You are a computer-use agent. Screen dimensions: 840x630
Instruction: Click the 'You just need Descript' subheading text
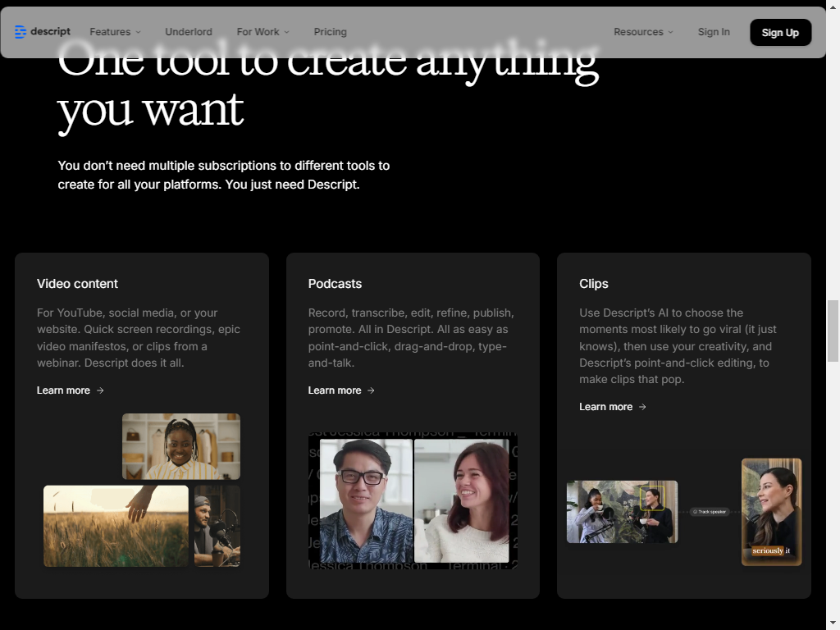tap(292, 185)
